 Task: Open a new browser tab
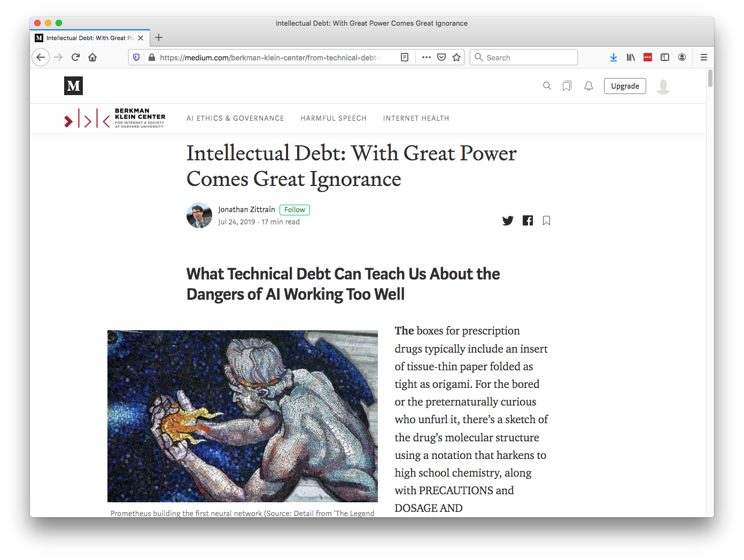[x=159, y=37]
